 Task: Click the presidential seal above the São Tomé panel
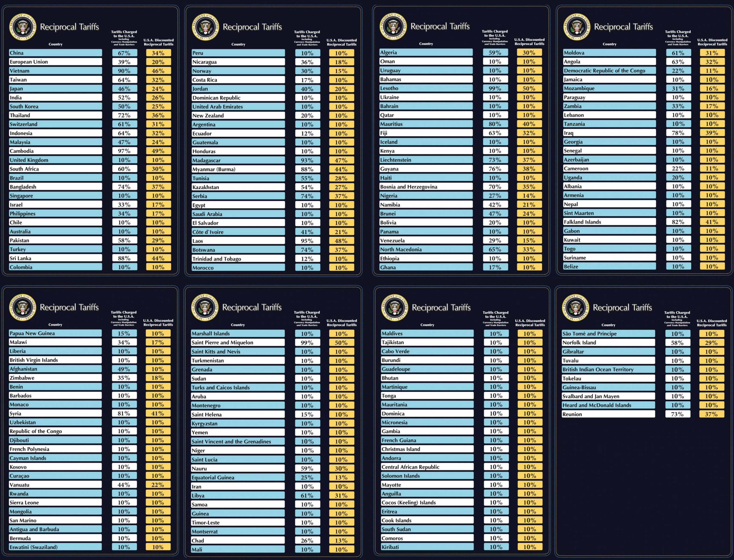(x=576, y=308)
